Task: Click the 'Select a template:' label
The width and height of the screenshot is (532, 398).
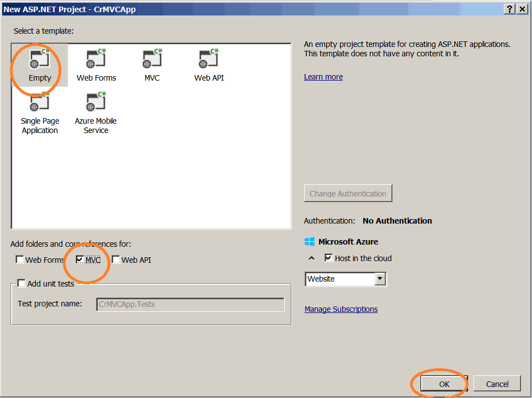Action: pos(44,31)
